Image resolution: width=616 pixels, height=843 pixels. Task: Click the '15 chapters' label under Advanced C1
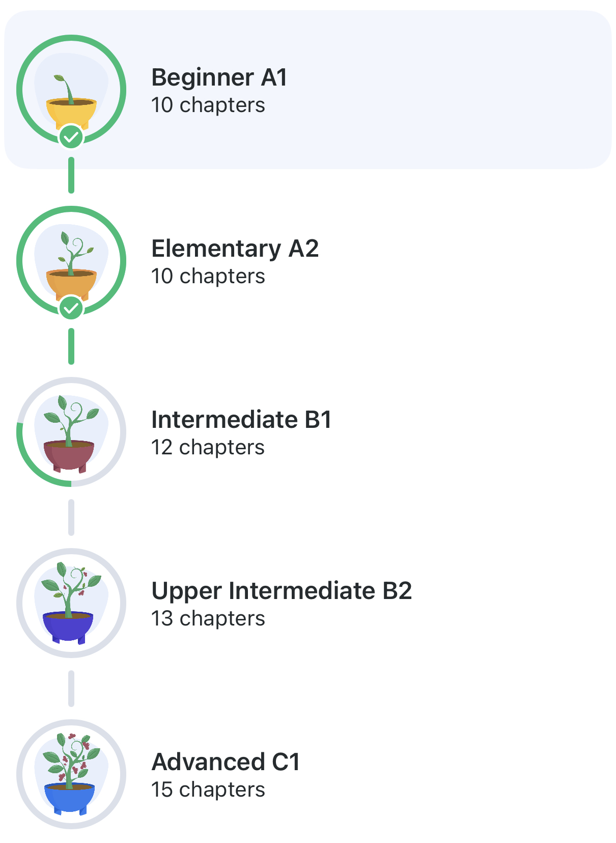[208, 790]
